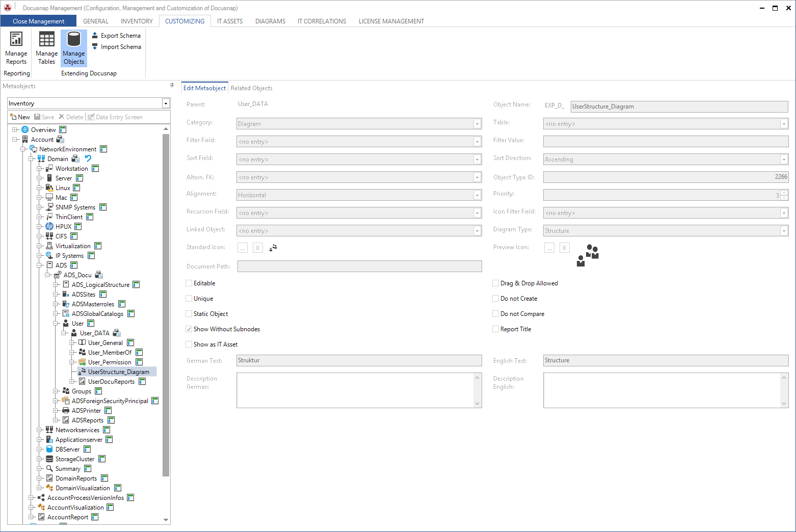796x532 pixels.
Task: Toggle the Do not Compare checkbox
Action: click(x=496, y=314)
